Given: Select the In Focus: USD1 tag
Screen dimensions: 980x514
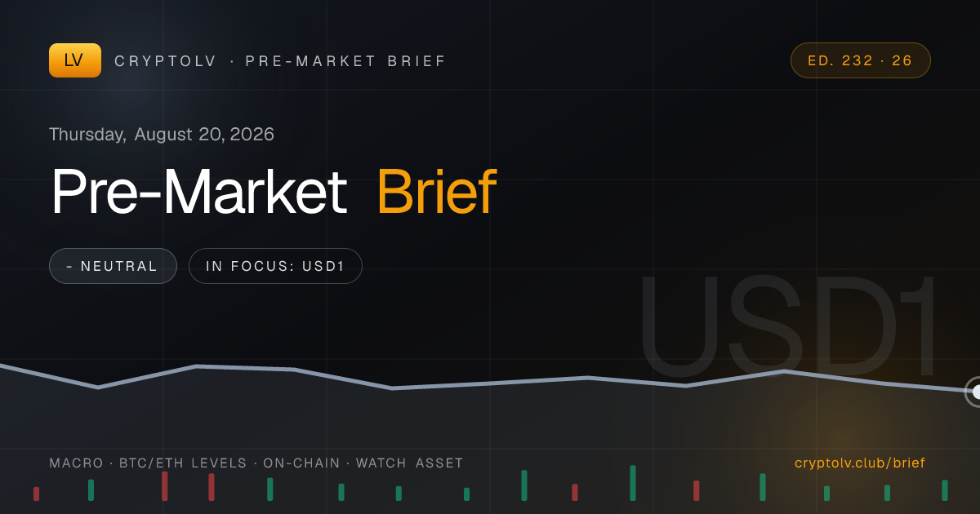Looking at the screenshot, I should (275, 266).
